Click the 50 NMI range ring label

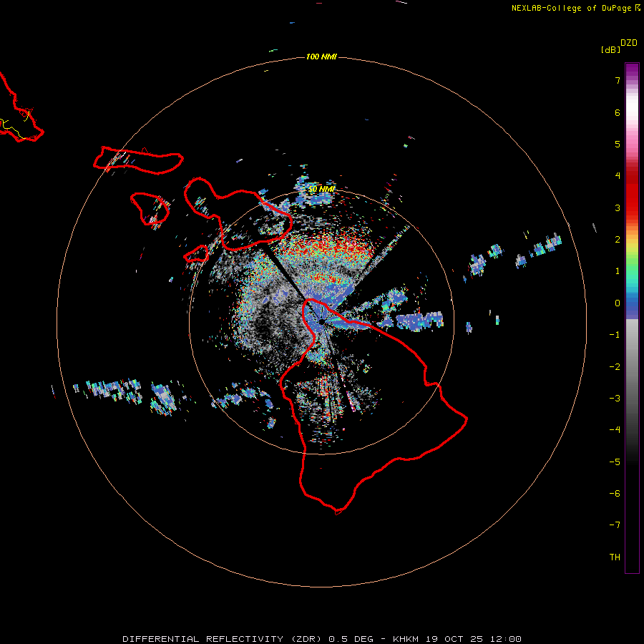pos(321,189)
